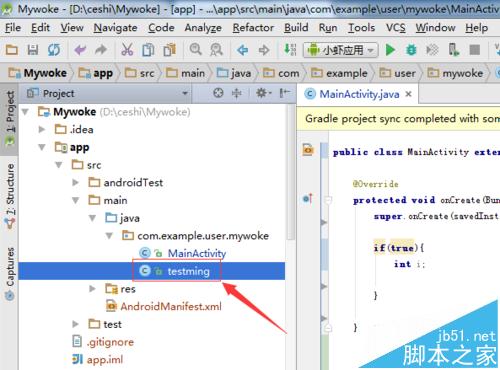Click the Mywoke breadcrumb
The image size is (500, 370).
point(38,73)
